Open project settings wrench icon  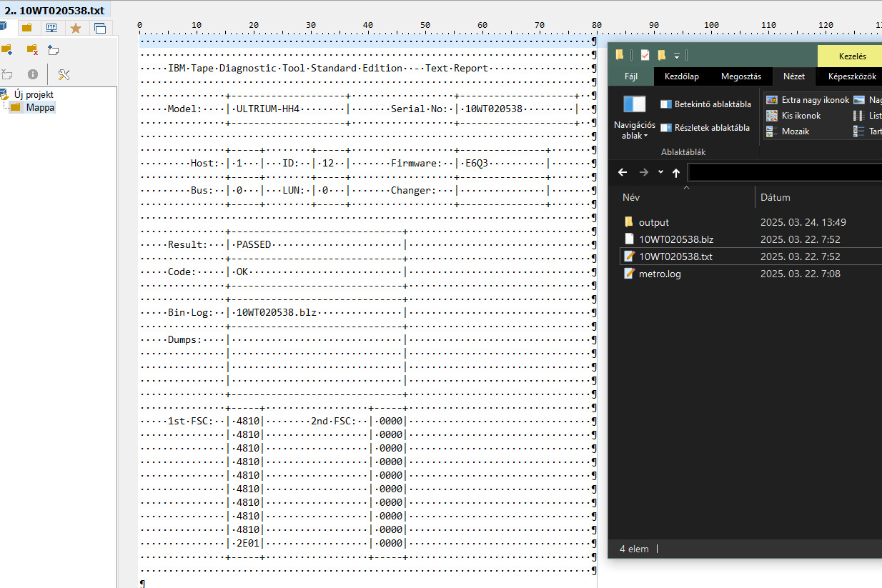[64, 74]
